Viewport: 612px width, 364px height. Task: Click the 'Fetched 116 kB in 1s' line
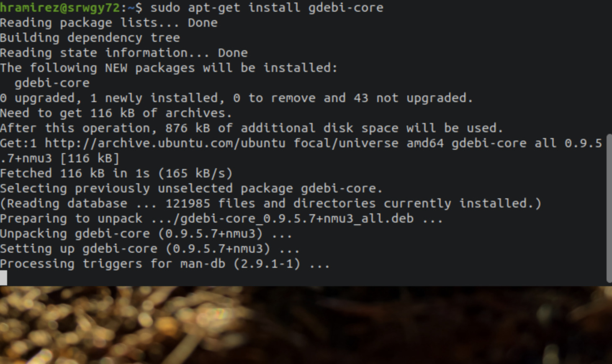[x=116, y=174]
